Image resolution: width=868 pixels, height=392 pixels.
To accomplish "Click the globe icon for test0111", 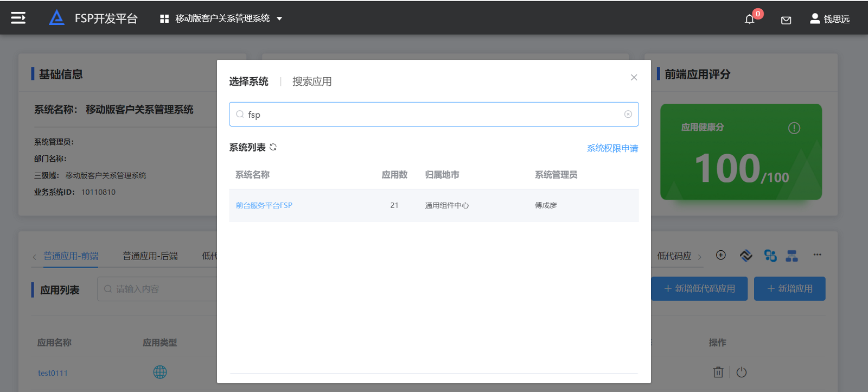I will click(160, 372).
